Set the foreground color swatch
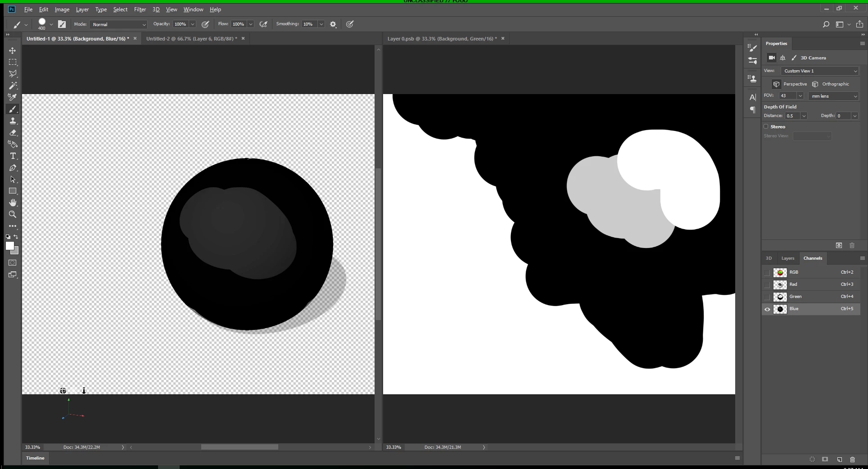The height and width of the screenshot is (469, 868). pos(9,245)
